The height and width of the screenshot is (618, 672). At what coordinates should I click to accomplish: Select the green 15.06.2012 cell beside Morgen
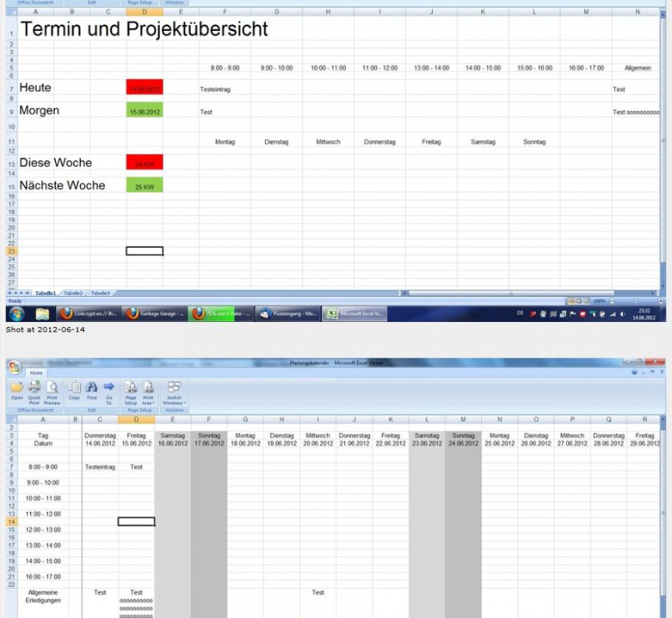click(x=144, y=110)
